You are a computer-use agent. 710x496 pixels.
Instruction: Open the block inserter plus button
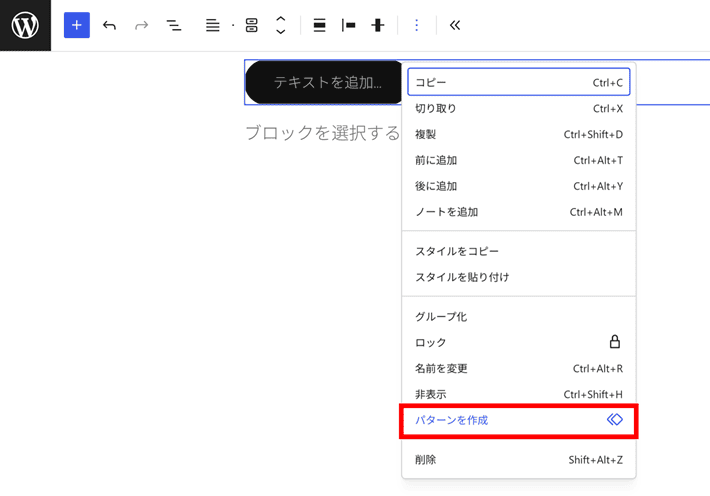77,25
